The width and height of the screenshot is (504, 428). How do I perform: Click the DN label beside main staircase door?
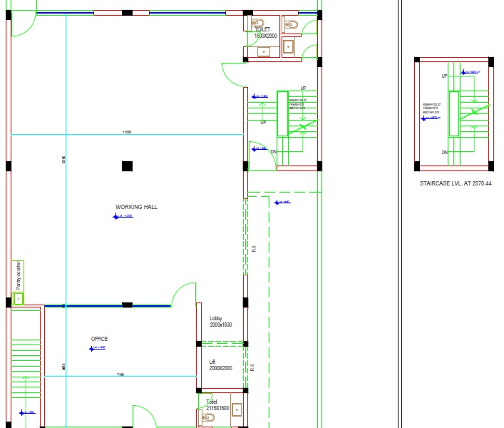tap(274, 151)
